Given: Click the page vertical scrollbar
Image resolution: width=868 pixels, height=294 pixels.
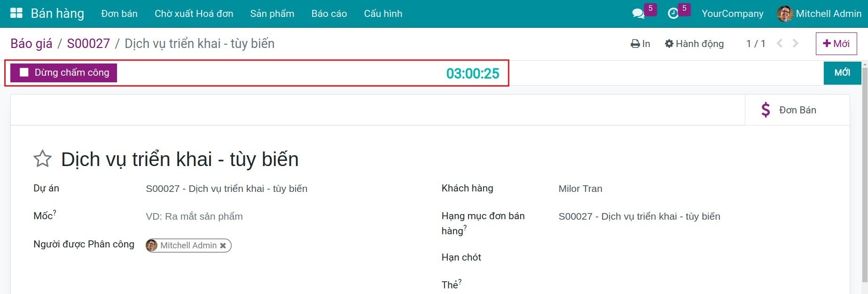Looking at the screenshot, I should pyautogui.click(x=865, y=174).
